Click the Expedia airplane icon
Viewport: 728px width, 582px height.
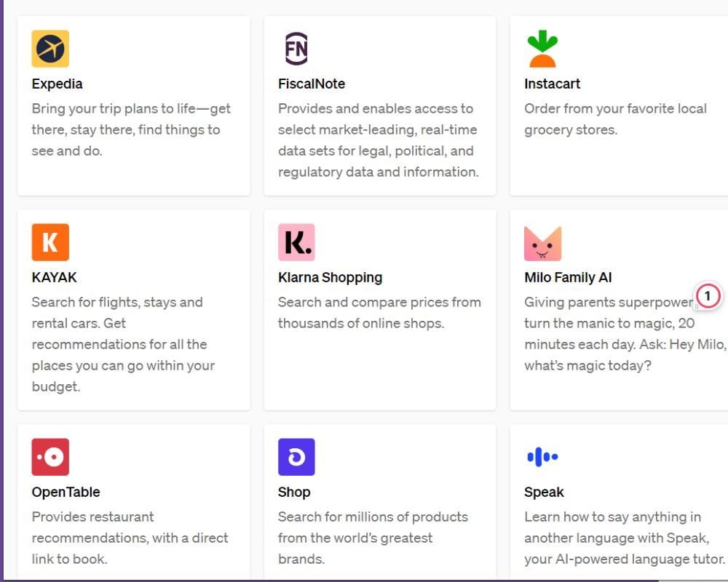pyautogui.click(x=50, y=49)
